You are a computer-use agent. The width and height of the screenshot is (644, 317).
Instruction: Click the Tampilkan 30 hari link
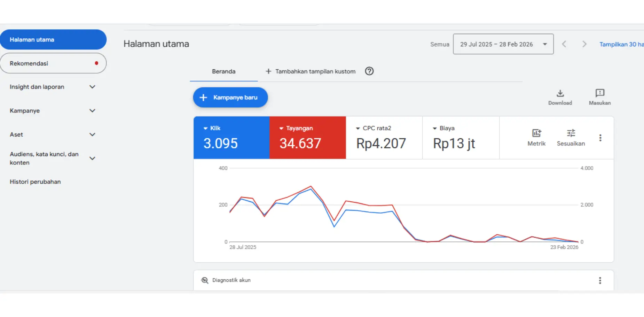coord(621,44)
